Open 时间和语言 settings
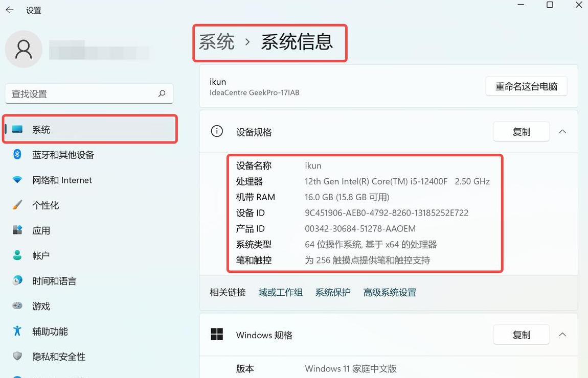The width and height of the screenshot is (588, 378). click(x=89, y=280)
